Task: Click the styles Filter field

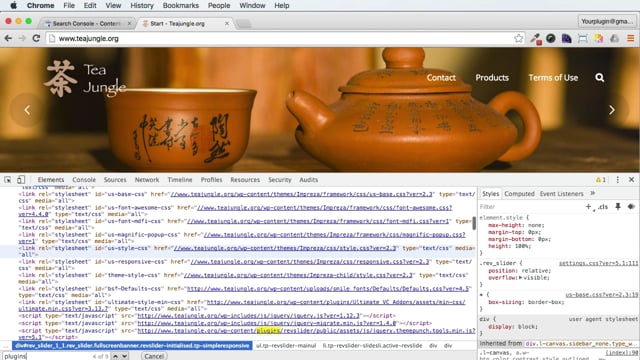Action: [531, 207]
